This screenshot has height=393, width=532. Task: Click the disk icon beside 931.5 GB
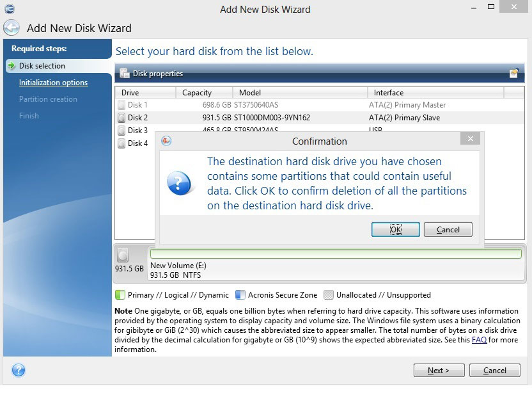(123, 255)
